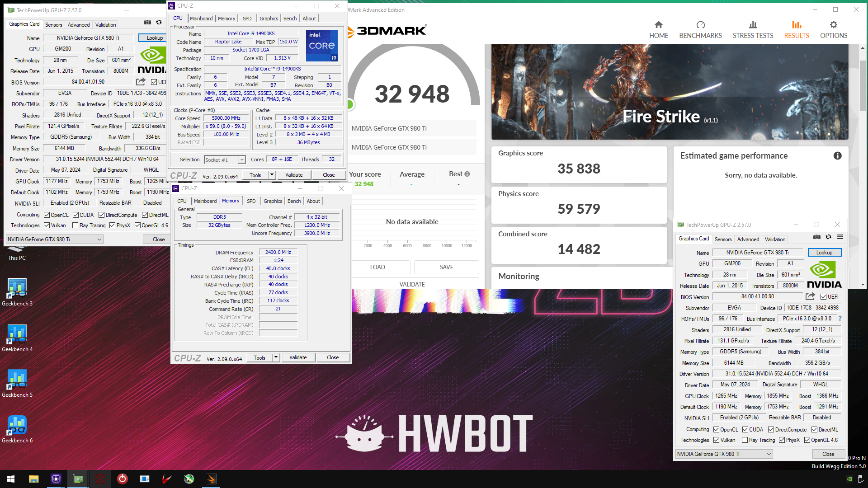Toggle PhysX checkbox in upper-left GPU-Z

112,225
